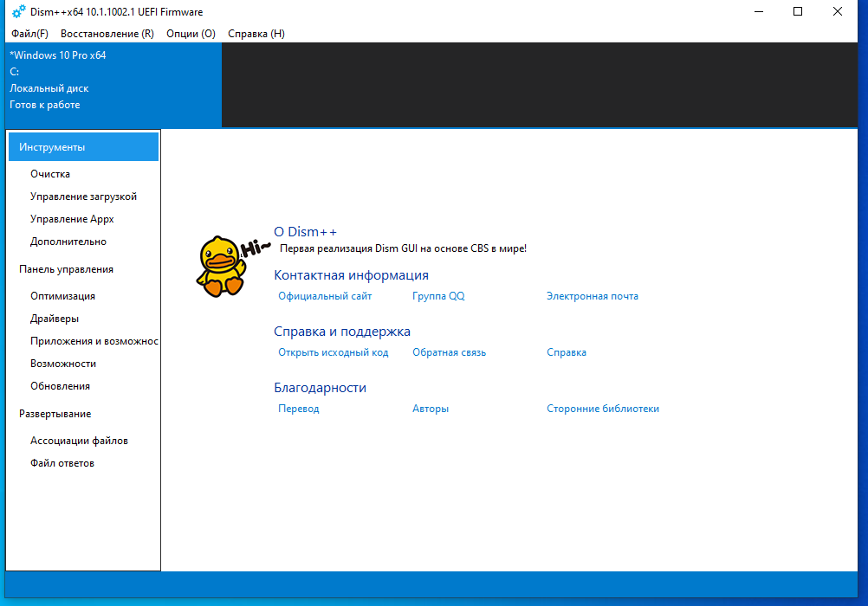The height and width of the screenshot is (606, 868).
Task: Click the Группа QQ link
Action: pos(438,296)
